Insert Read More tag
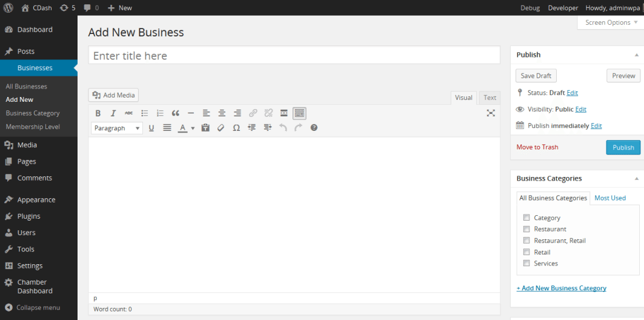Viewport: 644px width, 320px height. 284,113
